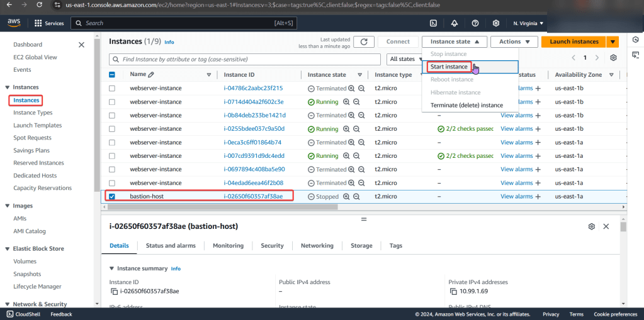The height and width of the screenshot is (320, 644).
Task: Open the Actions dropdown
Action: [x=514, y=41]
